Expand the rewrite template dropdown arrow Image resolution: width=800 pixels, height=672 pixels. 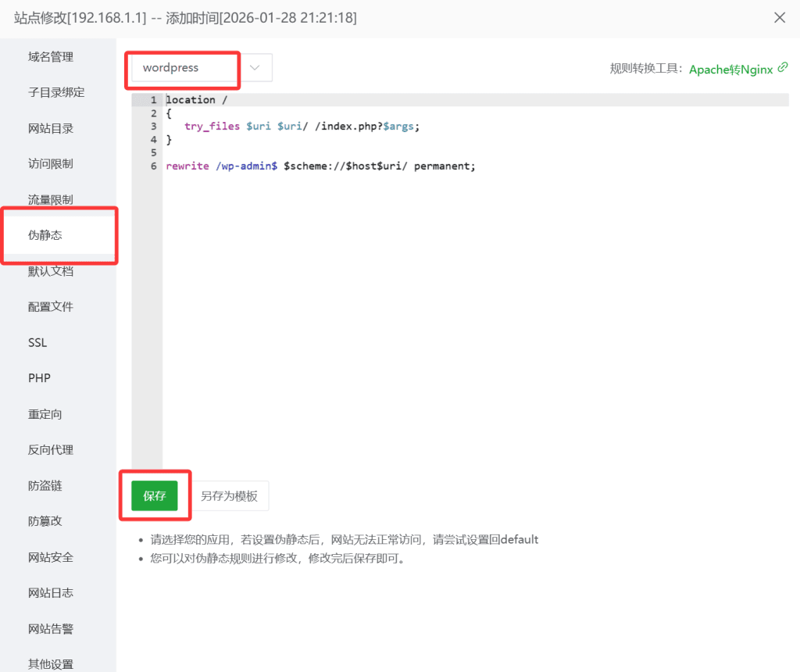(255, 68)
